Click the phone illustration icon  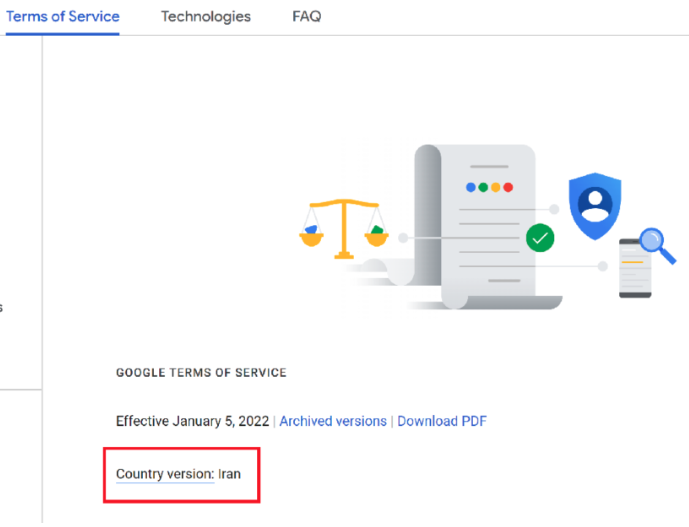(635, 269)
